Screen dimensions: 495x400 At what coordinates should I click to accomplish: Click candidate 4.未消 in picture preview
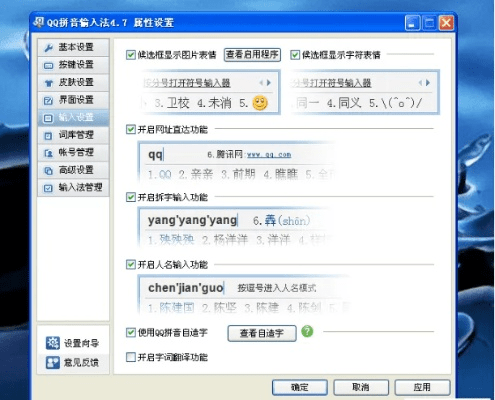214,103
